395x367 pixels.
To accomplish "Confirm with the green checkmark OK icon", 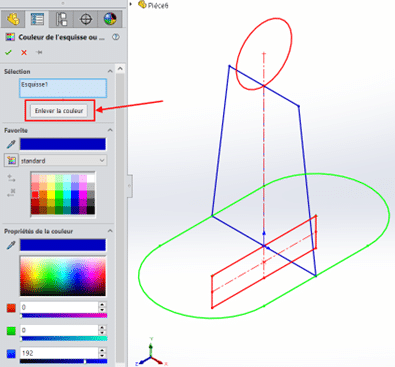I will point(9,52).
